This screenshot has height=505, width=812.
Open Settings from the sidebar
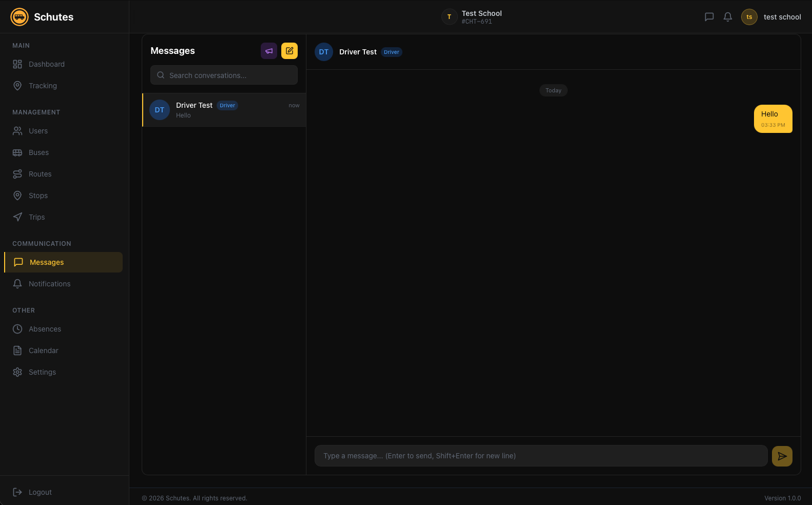pos(63,372)
